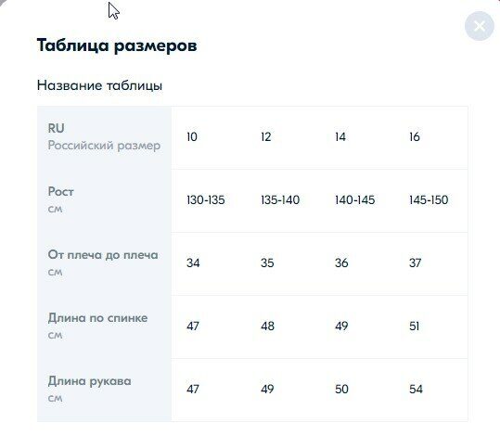Click shoulder width value 37

tap(416, 262)
